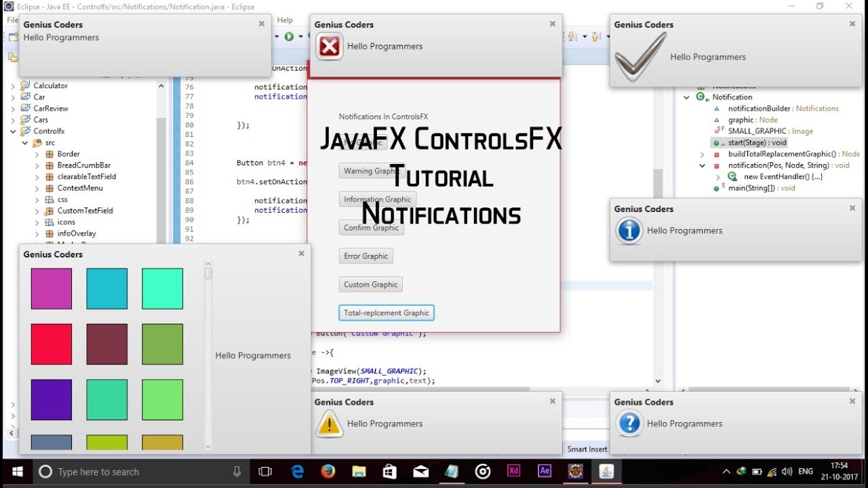Open Microsoft Edge from the taskbar

[297, 472]
